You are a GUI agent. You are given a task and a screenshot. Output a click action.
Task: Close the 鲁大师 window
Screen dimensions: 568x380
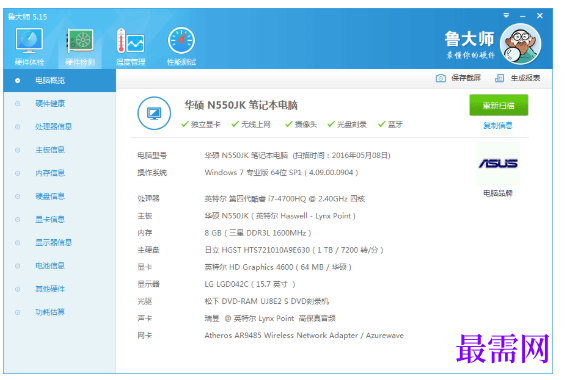pyautogui.click(x=540, y=16)
